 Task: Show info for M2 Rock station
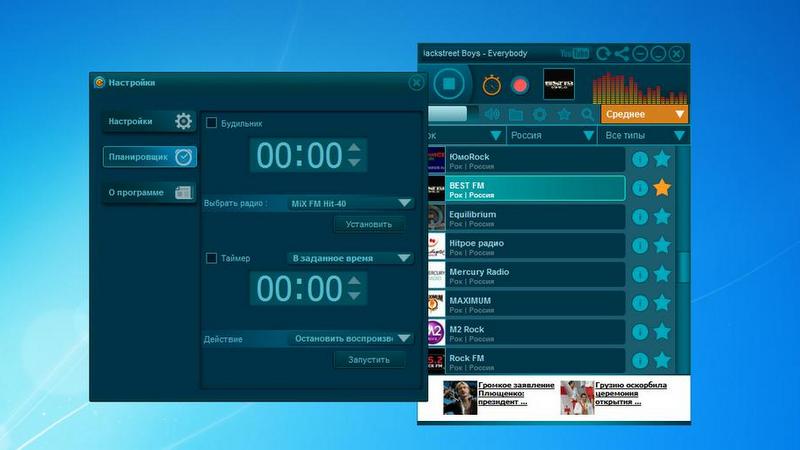(640, 332)
